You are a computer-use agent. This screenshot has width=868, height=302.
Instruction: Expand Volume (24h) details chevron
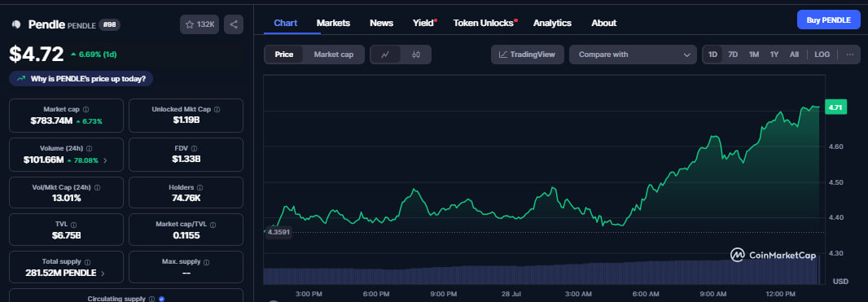(x=105, y=160)
